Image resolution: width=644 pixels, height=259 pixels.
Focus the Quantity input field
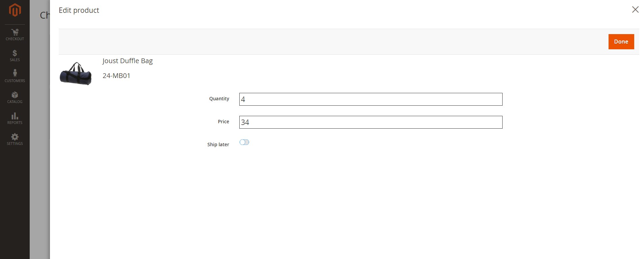tap(371, 99)
